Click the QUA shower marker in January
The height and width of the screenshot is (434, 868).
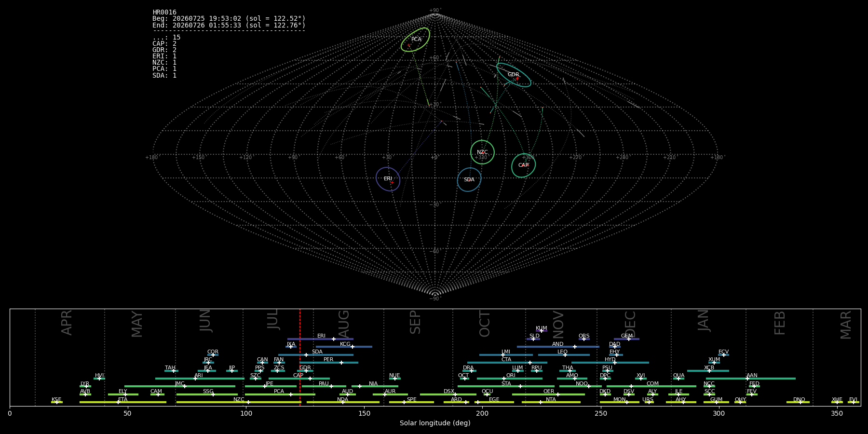[x=678, y=379]
